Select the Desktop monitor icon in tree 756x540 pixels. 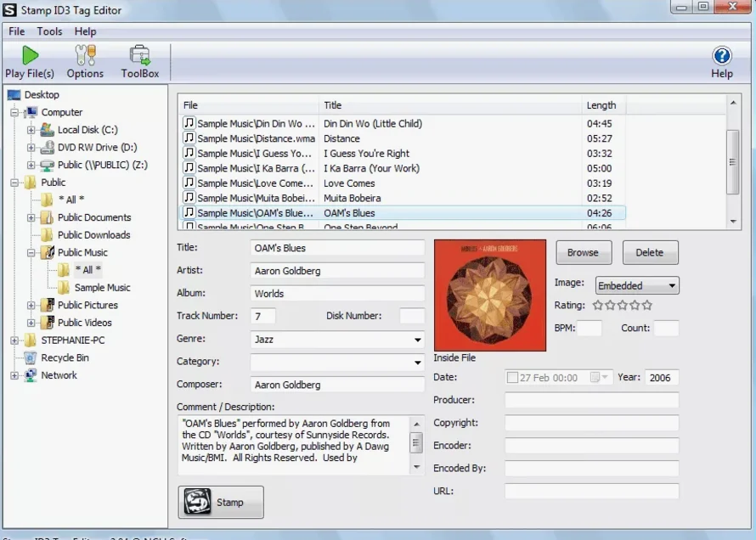[x=14, y=95]
